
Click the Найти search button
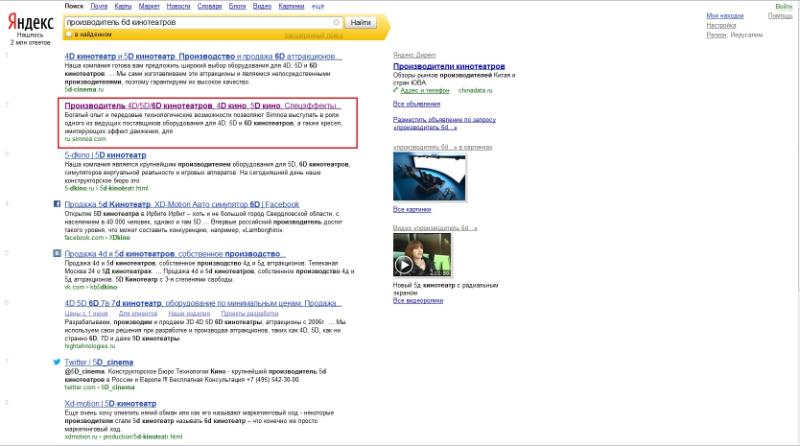click(x=361, y=22)
